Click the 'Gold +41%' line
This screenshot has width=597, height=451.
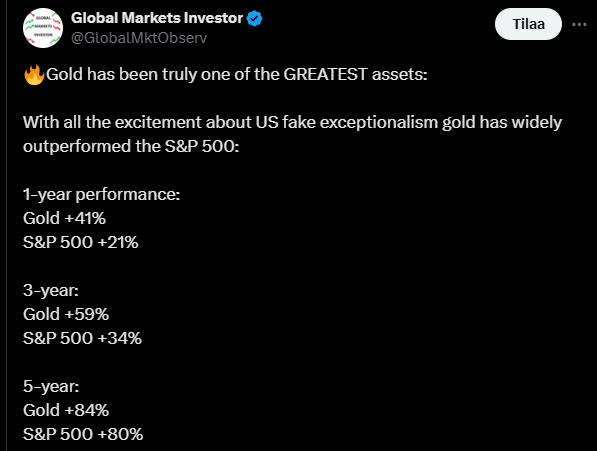[64, 218]
